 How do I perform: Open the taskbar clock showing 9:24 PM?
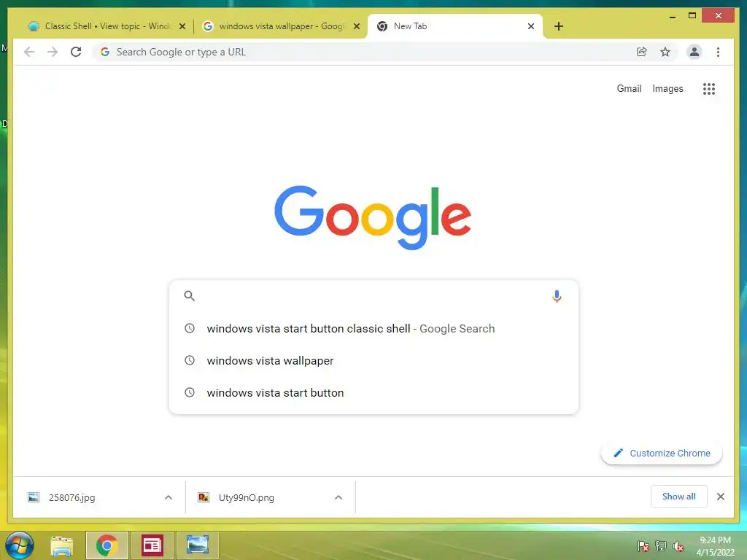click(715, 545)
